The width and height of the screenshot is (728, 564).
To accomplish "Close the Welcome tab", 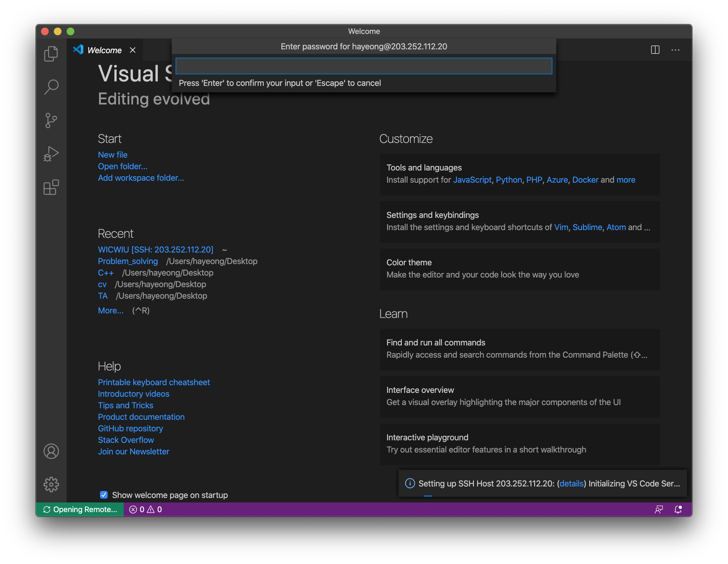I will (x=133, y=50).
